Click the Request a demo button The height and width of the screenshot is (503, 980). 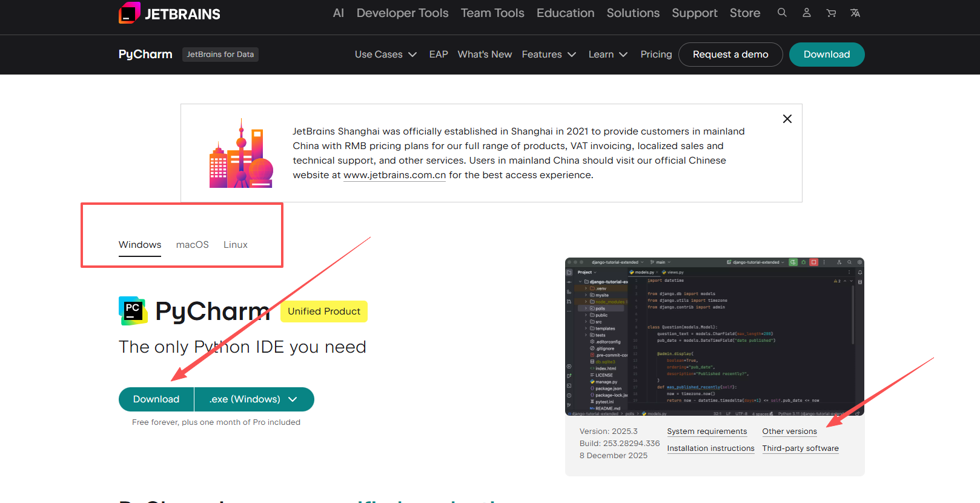click(x=730, y=55)
